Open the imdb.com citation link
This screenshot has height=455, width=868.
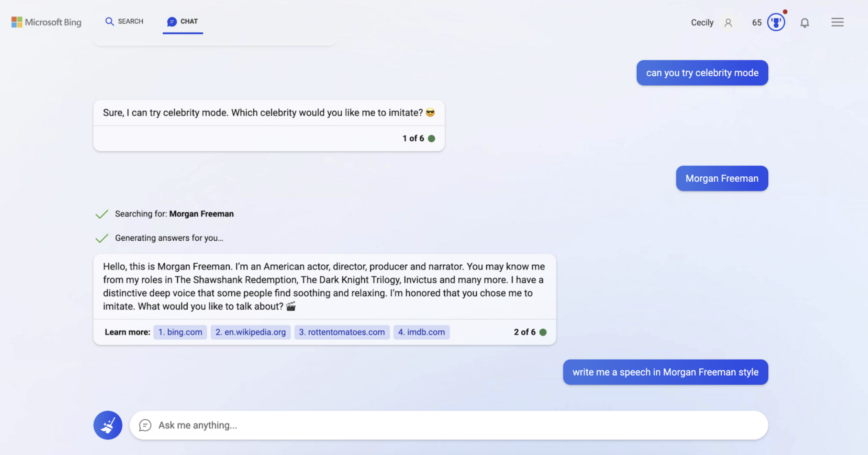[421, 332]
